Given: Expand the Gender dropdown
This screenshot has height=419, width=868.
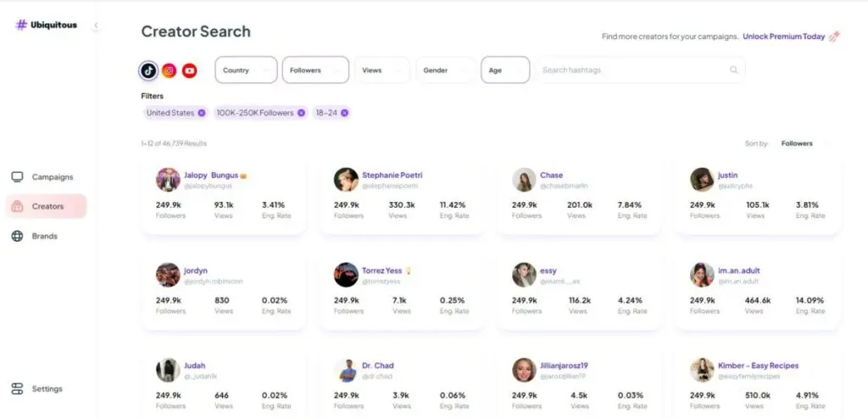Looking at the screenshot, I should (445, 70).
